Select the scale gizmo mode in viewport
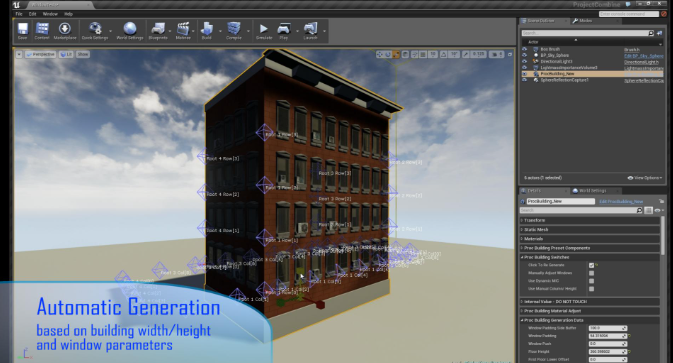 396,54
